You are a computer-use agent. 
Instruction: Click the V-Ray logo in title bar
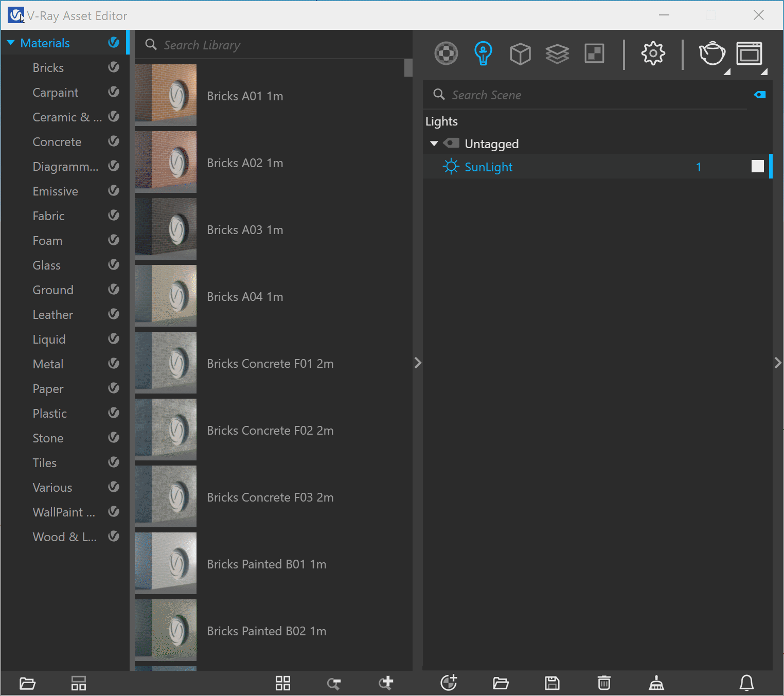click(15, 15)
